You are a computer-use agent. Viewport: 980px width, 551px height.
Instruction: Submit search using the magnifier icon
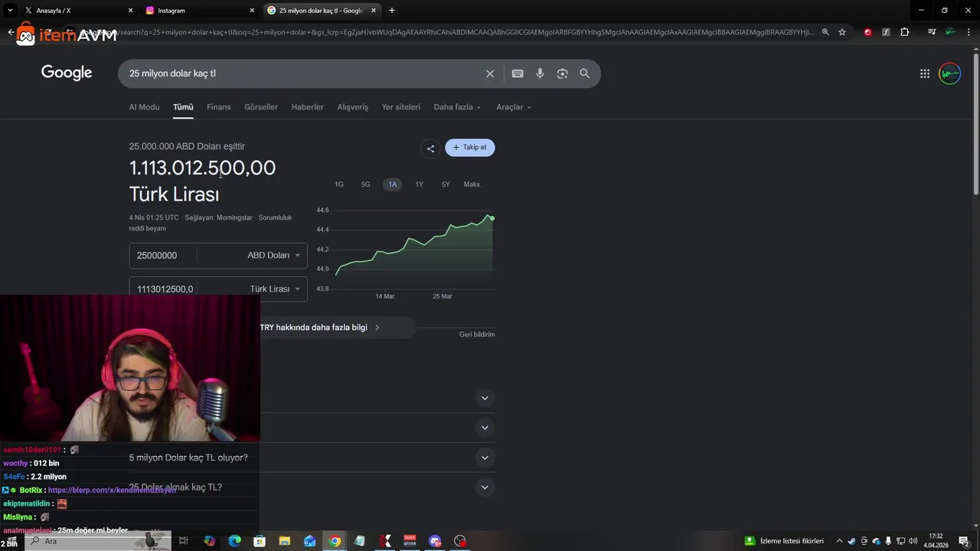[585, 73]
